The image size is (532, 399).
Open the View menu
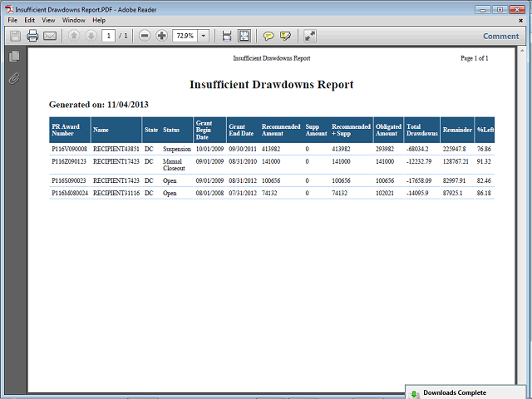[x=48, y=20]
